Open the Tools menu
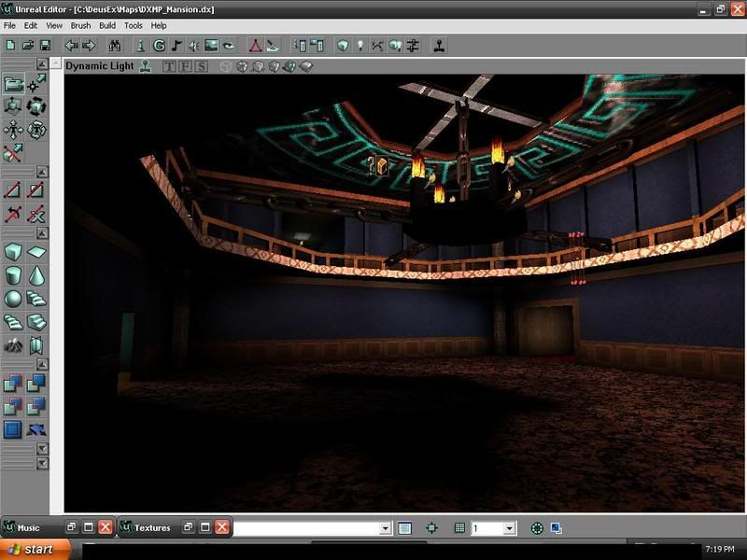 [134, 26]
